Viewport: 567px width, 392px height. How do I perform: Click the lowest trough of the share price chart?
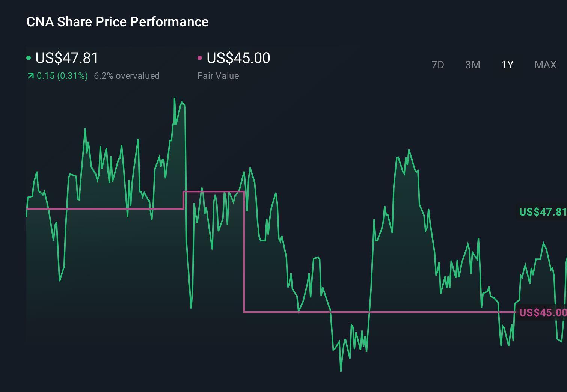point(340,371)
